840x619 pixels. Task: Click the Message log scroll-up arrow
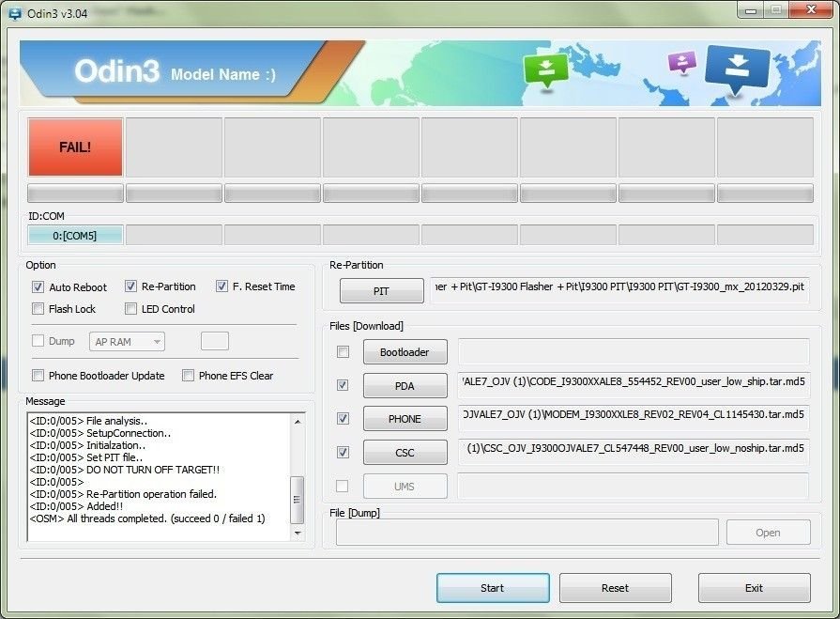pyautogui.click(x=298, y=422)
